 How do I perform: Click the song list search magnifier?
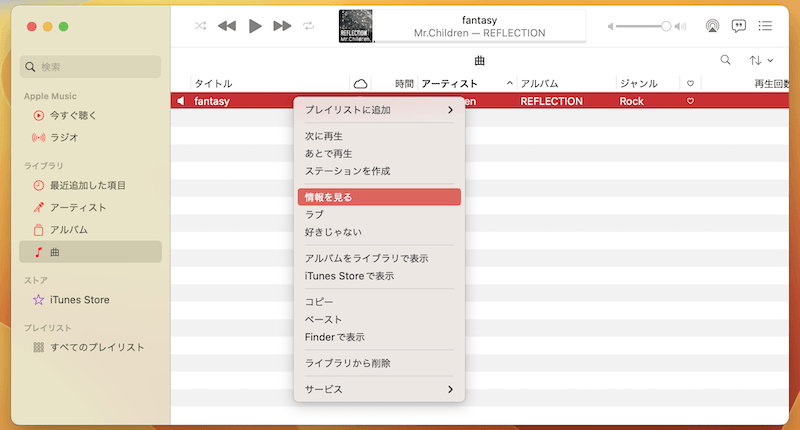click(x=725, y=60)
